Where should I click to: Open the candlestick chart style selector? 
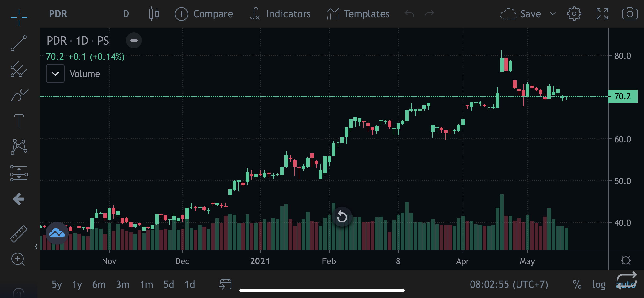pyautogui.click(x=154, y=14)
